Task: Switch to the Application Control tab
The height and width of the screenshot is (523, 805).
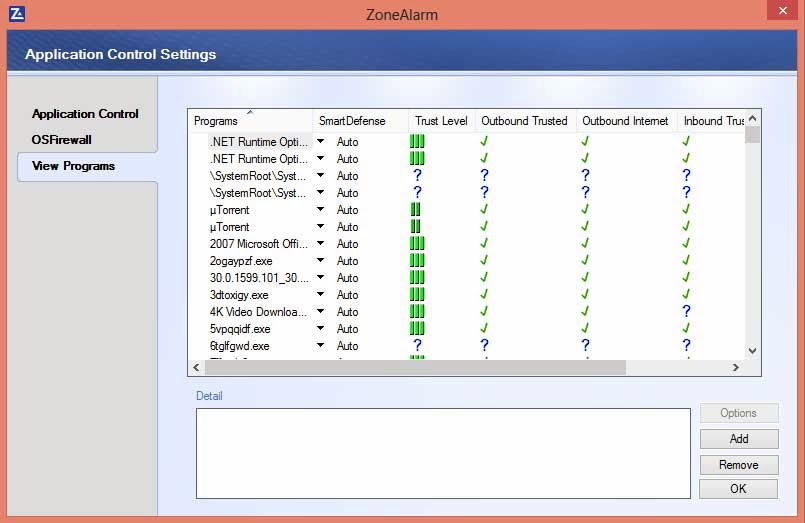Action: pos(85,113)
